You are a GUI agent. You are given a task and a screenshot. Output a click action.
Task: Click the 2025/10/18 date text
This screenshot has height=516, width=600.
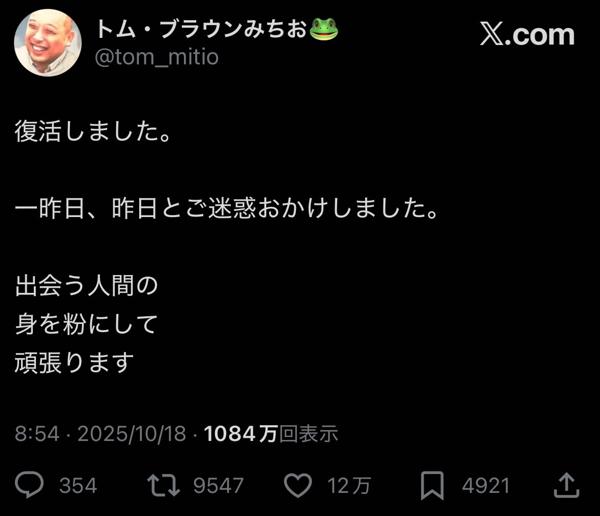pyautogui.click(x=132, y=434)
